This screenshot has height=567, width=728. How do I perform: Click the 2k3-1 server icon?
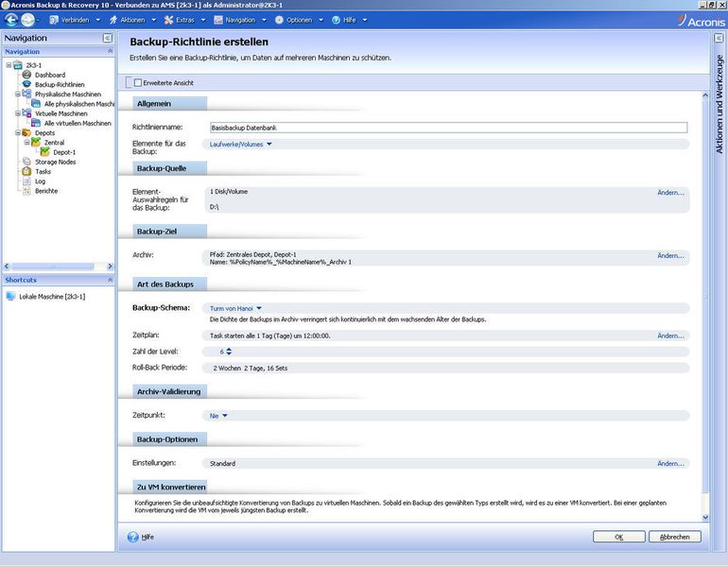(18, 65)
